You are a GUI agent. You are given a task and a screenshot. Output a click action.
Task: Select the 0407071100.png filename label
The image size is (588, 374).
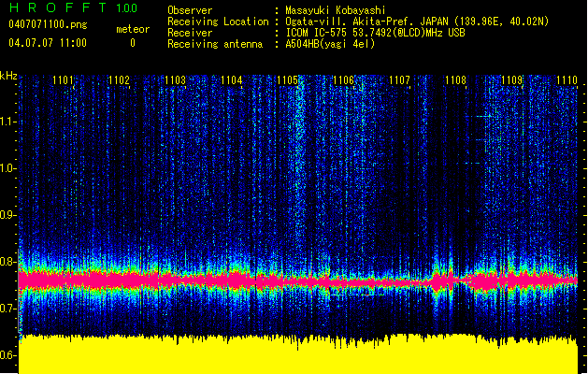(48, 24)
